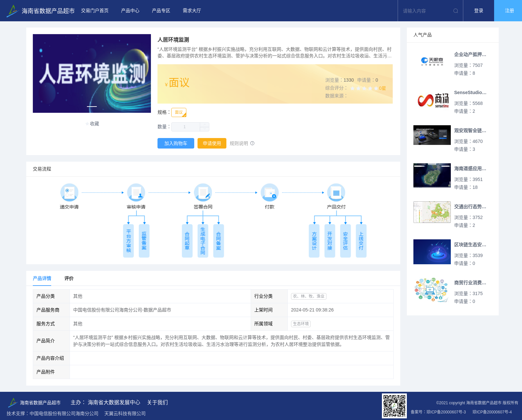
Task: Click the 琼ICP备20000607号-3 filing link
Action: point(446,412)
